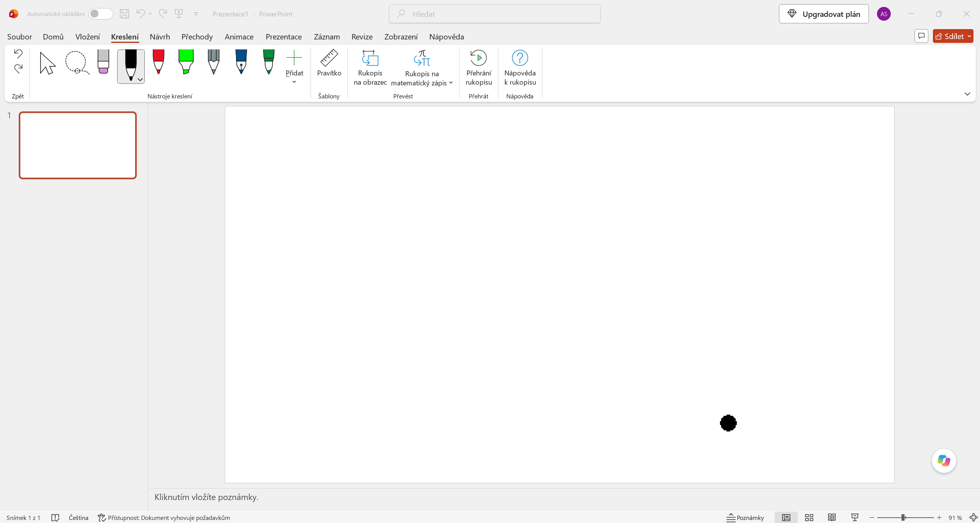The image size is (980, 523).
Task: Fit slide to current window
Action: (973, 518)
